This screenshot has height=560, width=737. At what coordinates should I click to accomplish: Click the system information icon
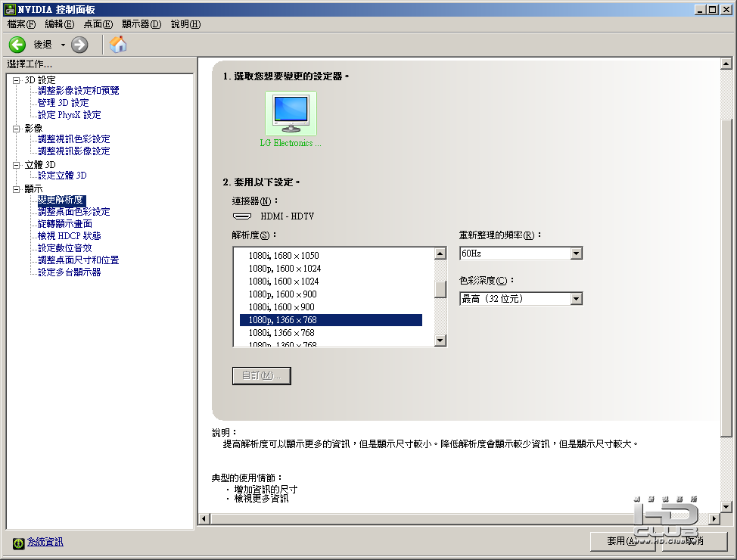[18, 543]
